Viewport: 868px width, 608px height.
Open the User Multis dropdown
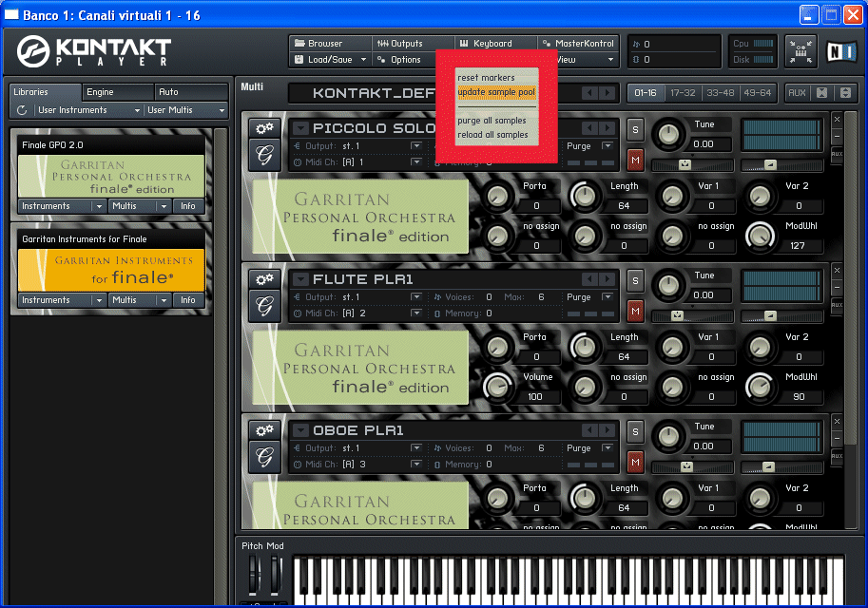185,111
